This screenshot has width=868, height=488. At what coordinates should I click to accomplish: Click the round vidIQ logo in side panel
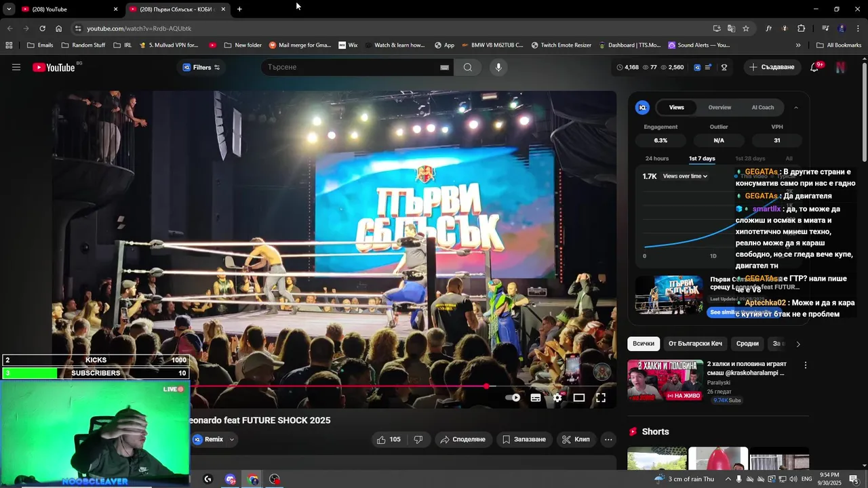point(642,107)
